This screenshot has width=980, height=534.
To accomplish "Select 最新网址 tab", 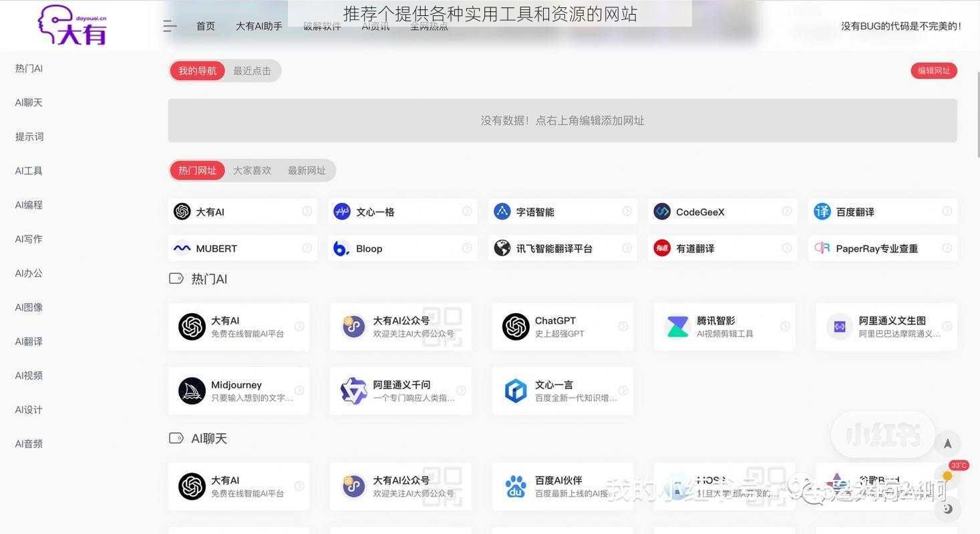I will (307, 170).
